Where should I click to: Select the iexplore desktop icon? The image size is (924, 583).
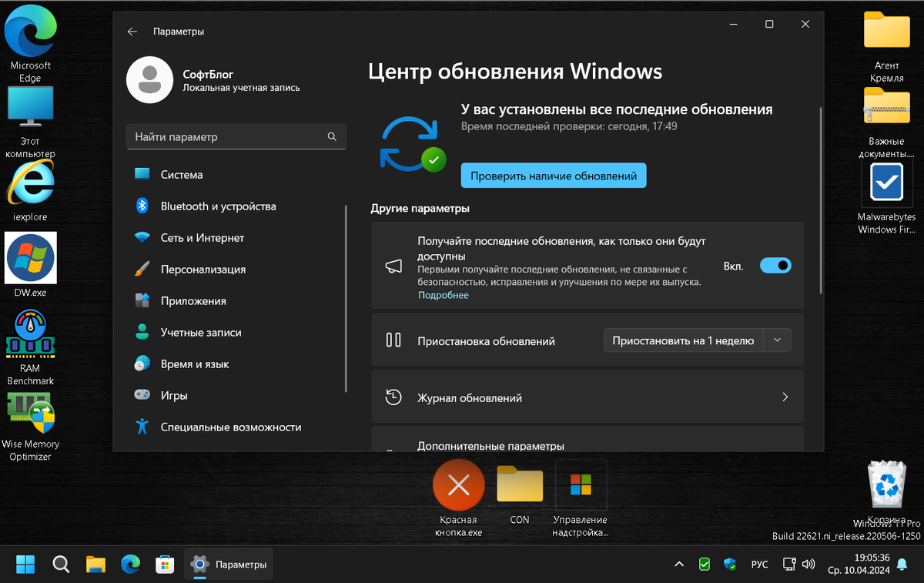coord(30,192)
